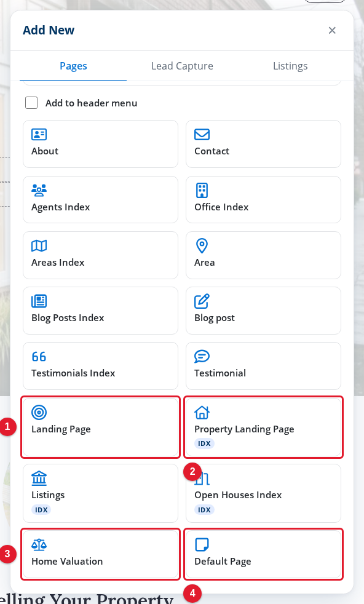Select the Area page card
Screen dimensions: 364x604
pyautogui.click(x=263, y=255)
